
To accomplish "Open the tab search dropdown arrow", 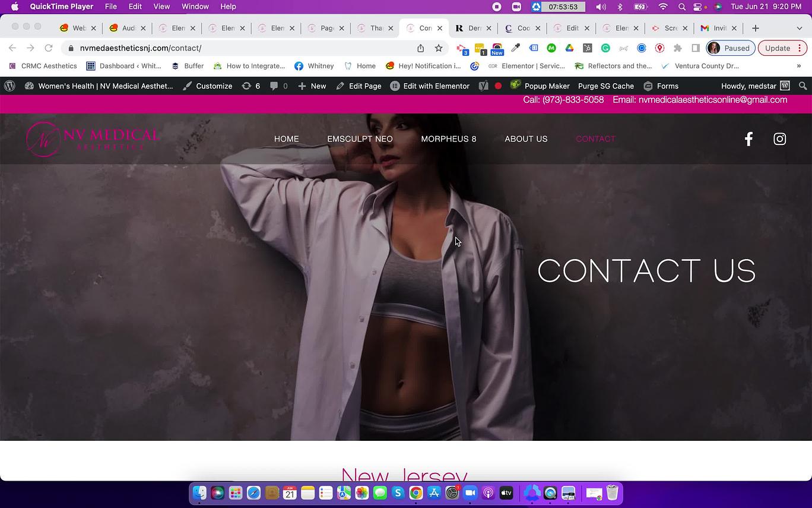I will click(799, 28).
